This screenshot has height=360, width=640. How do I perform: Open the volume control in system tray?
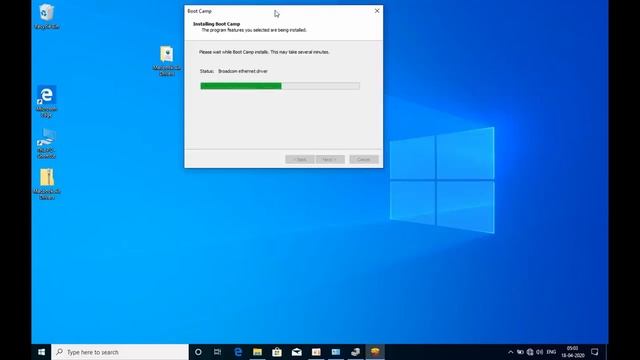pyautogui.click(x=540, y=352)
